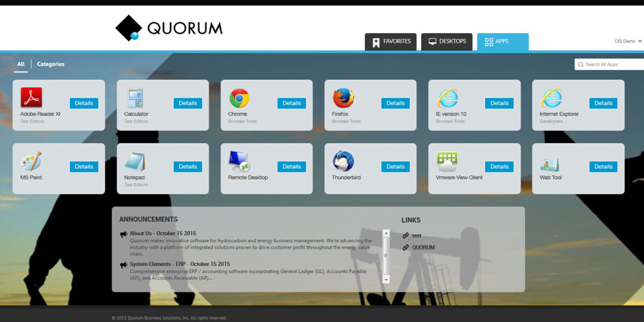Click the Adobe Reader XI app icon
The width and height of the screenshot is (644, 322).
tap(31, 98)
